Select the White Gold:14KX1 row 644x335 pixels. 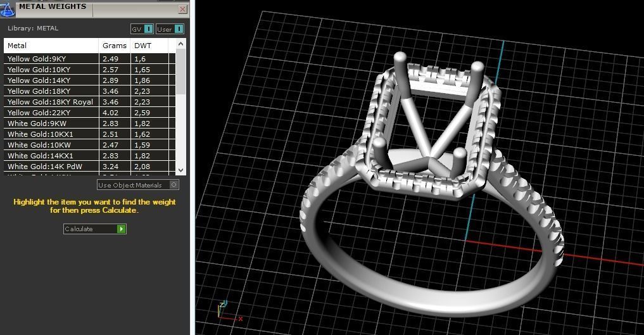89,155
